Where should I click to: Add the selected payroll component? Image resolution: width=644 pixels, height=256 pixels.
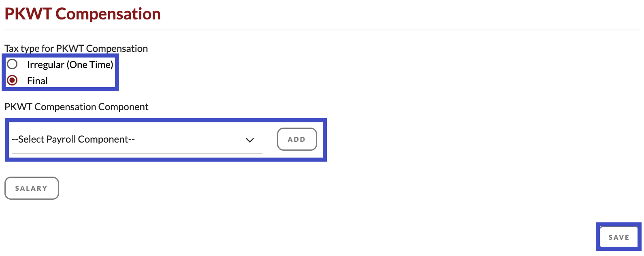(296, 139)
